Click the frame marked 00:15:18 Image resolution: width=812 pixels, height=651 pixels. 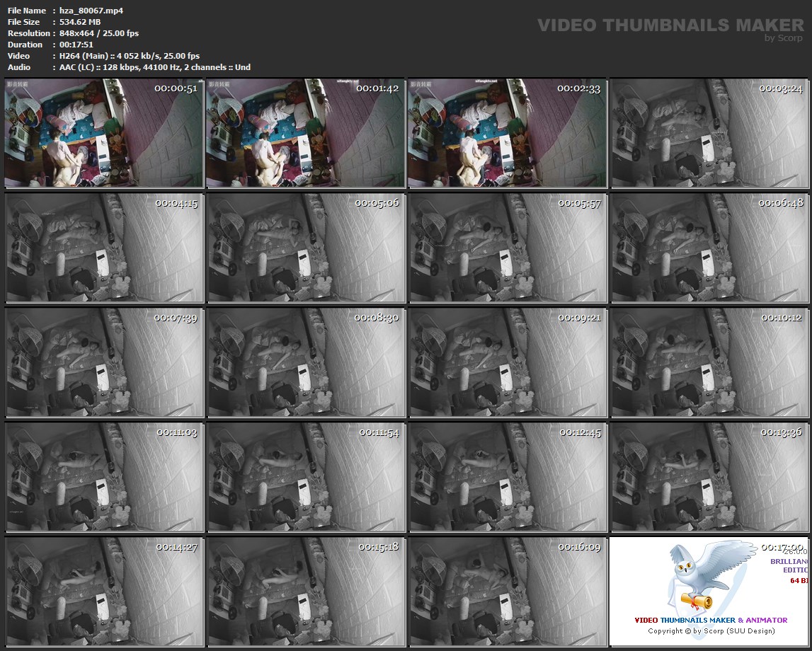[x=306, y=592]
